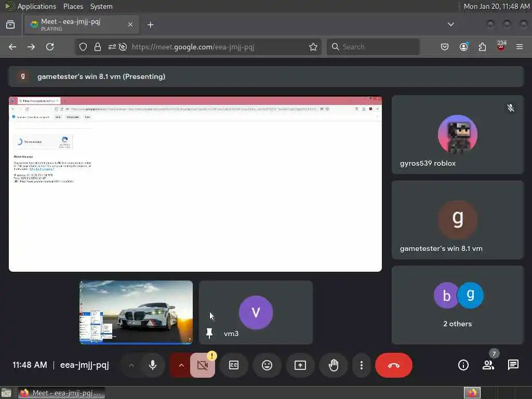Click the presenter avatar g in header

coord(23,76)
